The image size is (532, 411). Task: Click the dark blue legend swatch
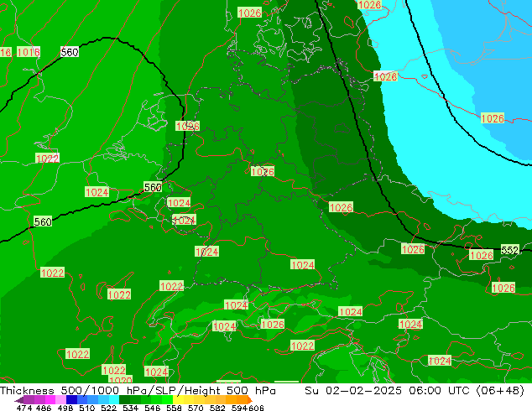point(71,400)
